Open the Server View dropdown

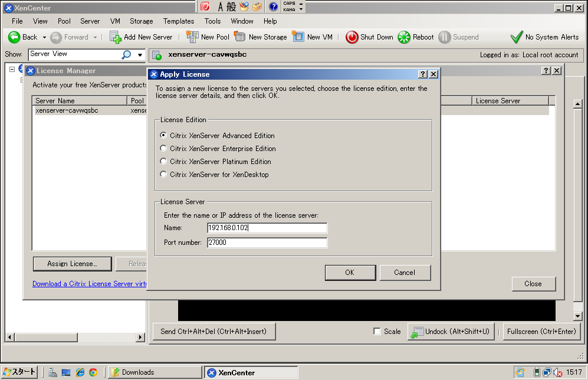[140, 55]
